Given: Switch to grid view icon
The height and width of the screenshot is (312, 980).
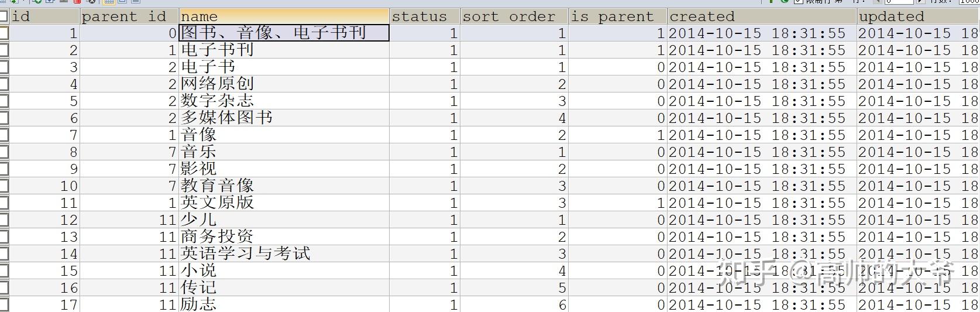Looking at the screenshot, I should pyautogui.click(x=109, y=2).
